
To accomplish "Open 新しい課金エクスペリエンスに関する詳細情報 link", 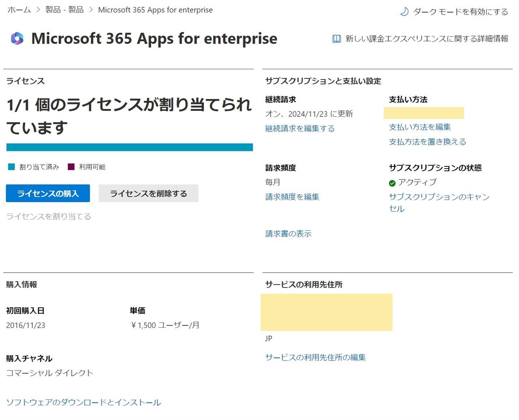I will pyautogui.click(x=427, y=39).
